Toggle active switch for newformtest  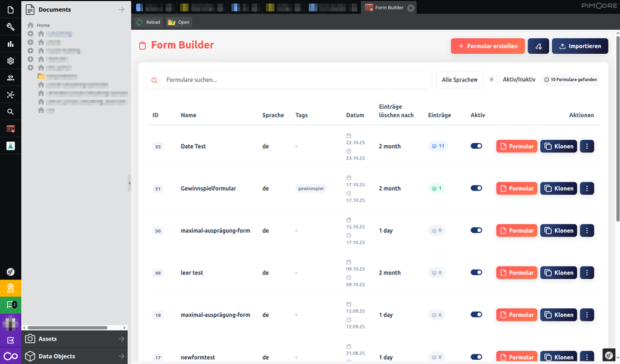(x=476, y=357)
